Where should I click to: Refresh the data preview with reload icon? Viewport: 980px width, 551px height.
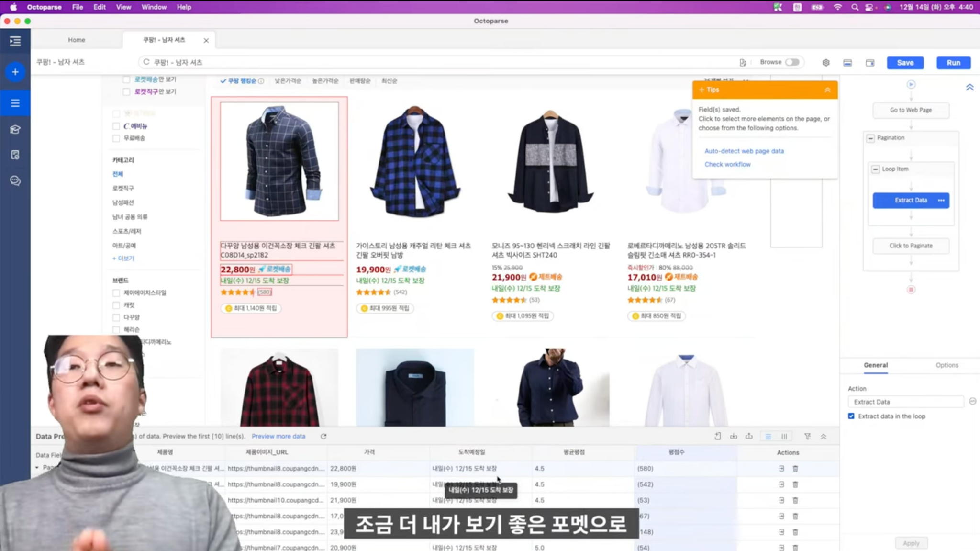point(323,436)
